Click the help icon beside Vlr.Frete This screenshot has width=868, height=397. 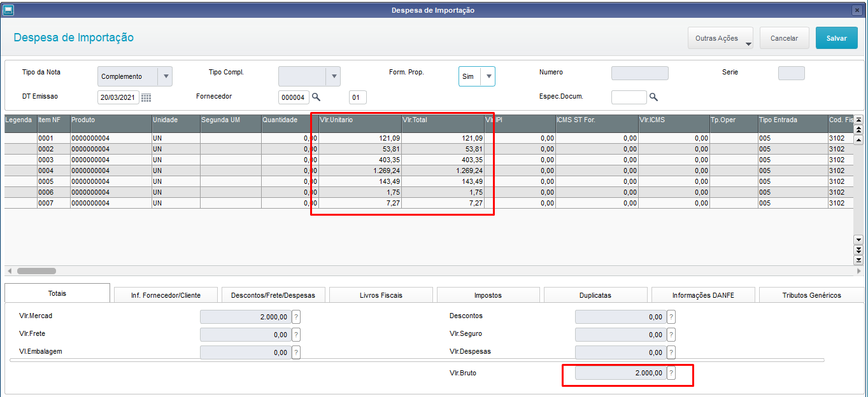(296, 335)
